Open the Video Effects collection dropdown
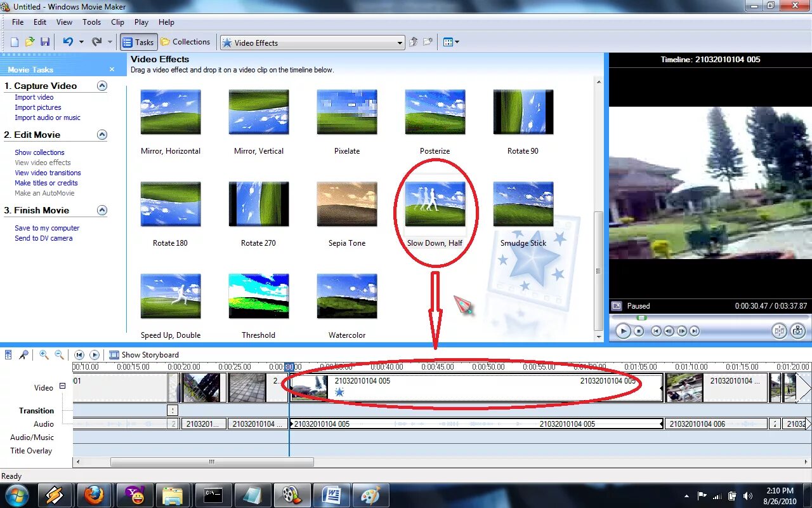Image resolution: width=812 pixels, height=508 pixels. pyautogui.click(x=400, y=43)
